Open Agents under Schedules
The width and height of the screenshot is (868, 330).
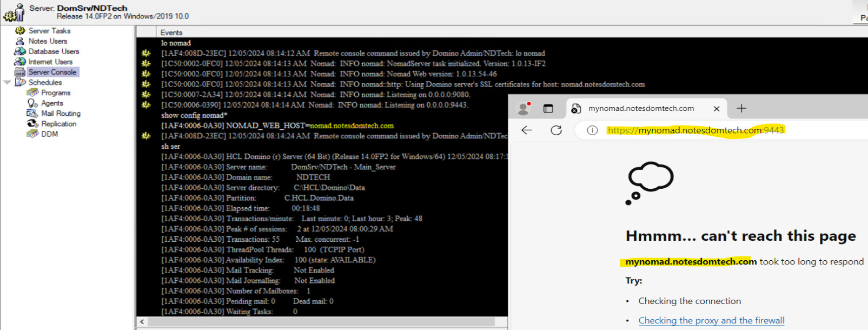tap(52, 103)
